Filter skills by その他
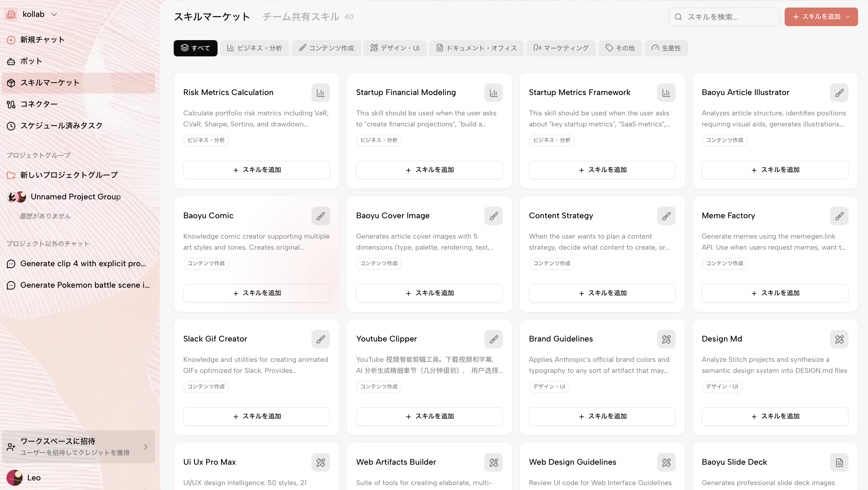This screenshot has width=868, height=490. coord(620,48)
